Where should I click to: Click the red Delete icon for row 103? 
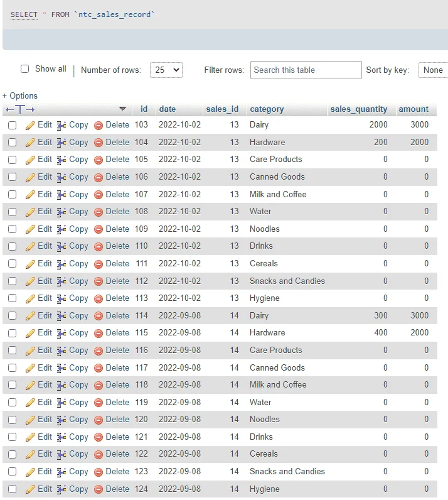tap(99, 126)
